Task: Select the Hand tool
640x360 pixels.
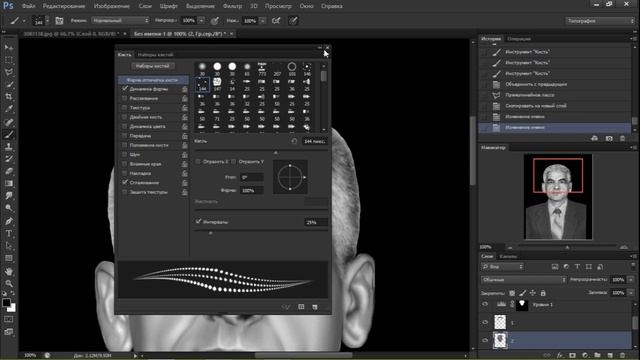Action: click(9, 271)
